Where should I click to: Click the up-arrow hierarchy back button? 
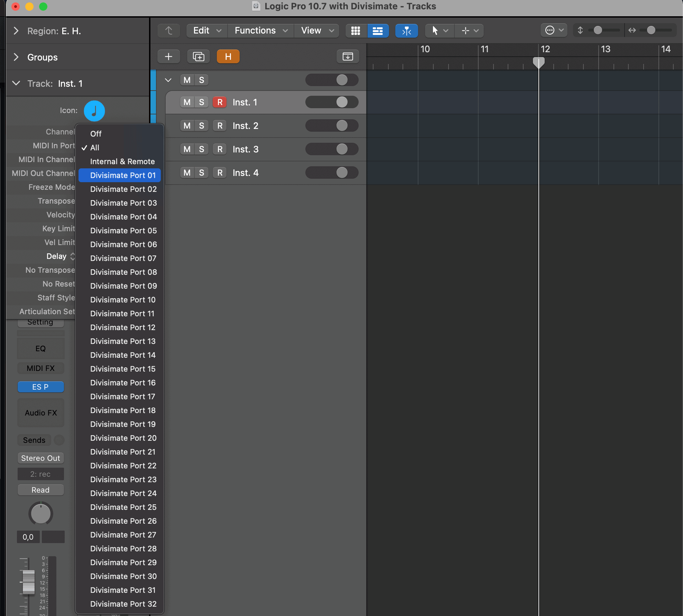coord(169,30)
